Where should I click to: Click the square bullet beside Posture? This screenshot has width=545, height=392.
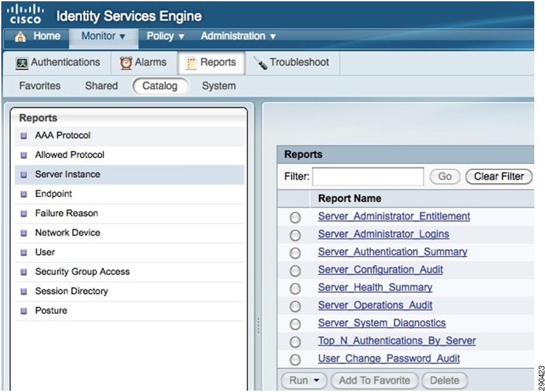click(x=24, y=311)
